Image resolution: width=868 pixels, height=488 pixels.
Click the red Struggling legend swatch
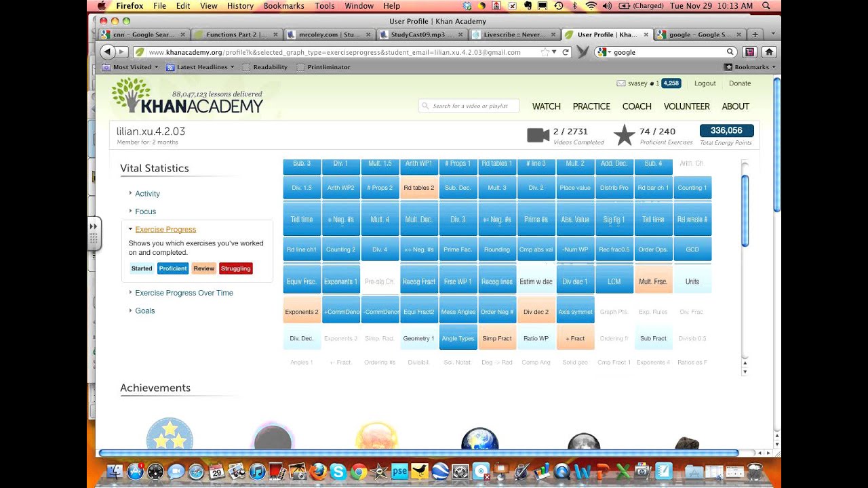click(x=236, y=268)
